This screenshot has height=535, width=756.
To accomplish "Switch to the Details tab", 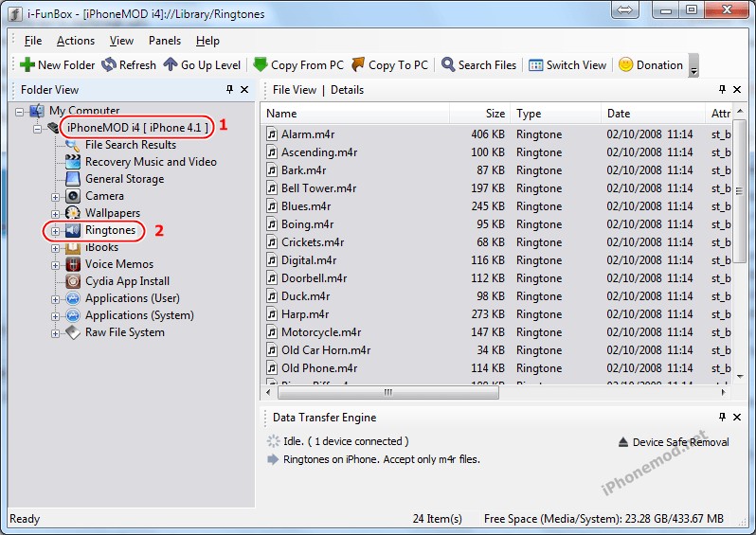I will pyautogui.click(x=347, y=90).
